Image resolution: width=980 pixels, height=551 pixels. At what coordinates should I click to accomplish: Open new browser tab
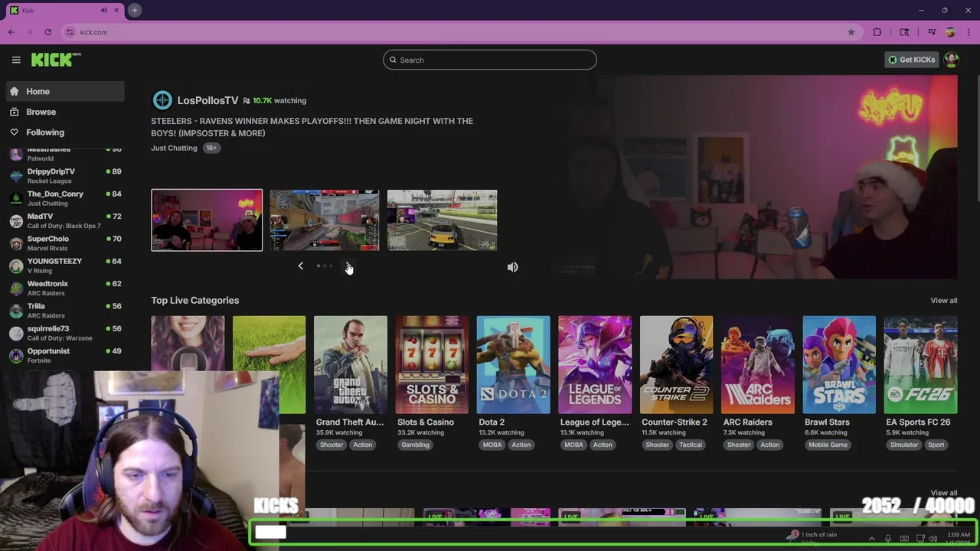click(134, 10)
